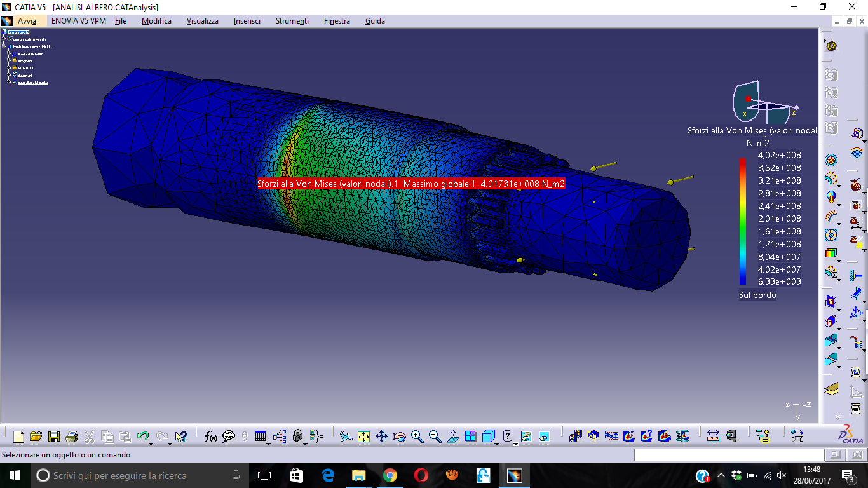
Task: Open Cut Plane Analysis tool
Action: tap(593, 437)
